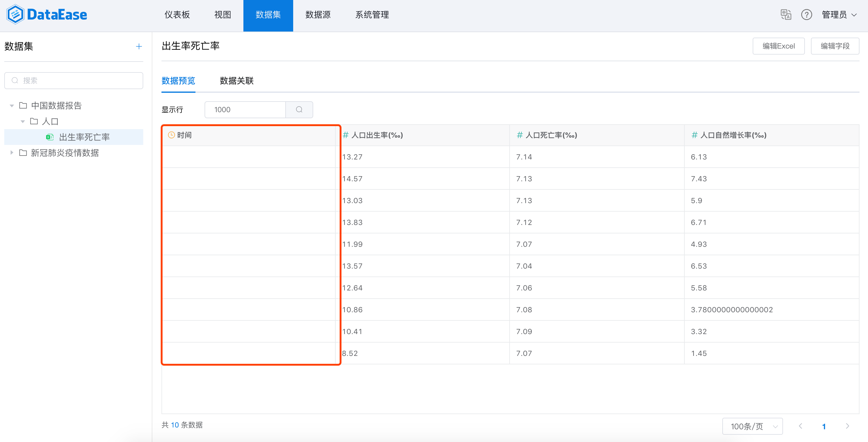Screen dimensions: 868x442
Task: Add a new dataset with plus icon
Action: coord(139,46)
